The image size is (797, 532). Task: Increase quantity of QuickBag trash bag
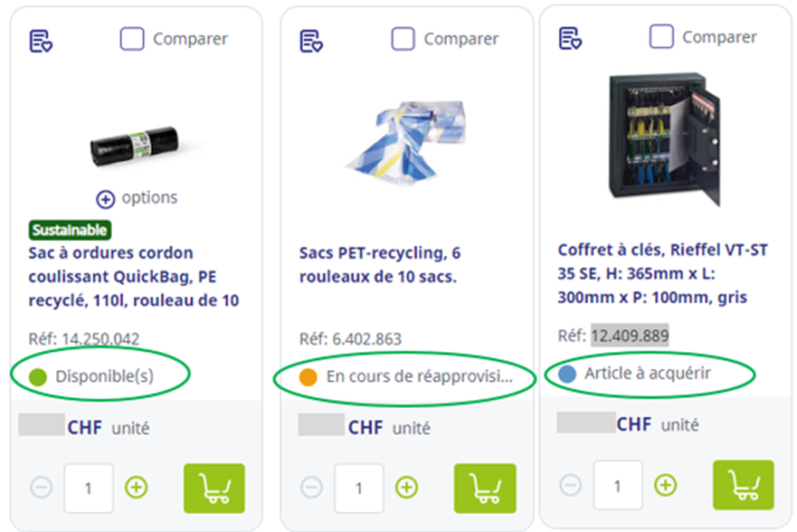coord(137,488)
